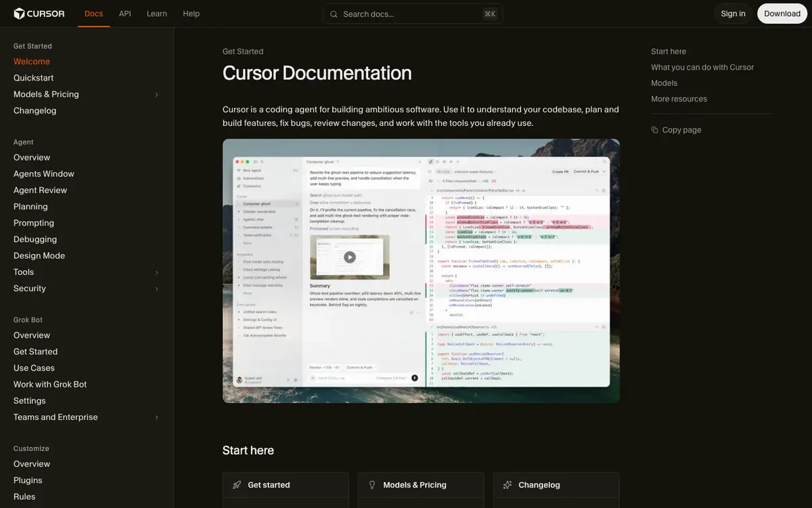The image size is (812, 508).
Task: Open the Learn tab
Action: [x=157, y=14]
